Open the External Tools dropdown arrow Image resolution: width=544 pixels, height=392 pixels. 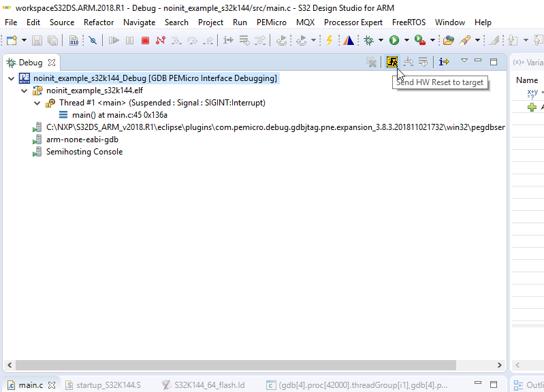(x=432, y=41)
